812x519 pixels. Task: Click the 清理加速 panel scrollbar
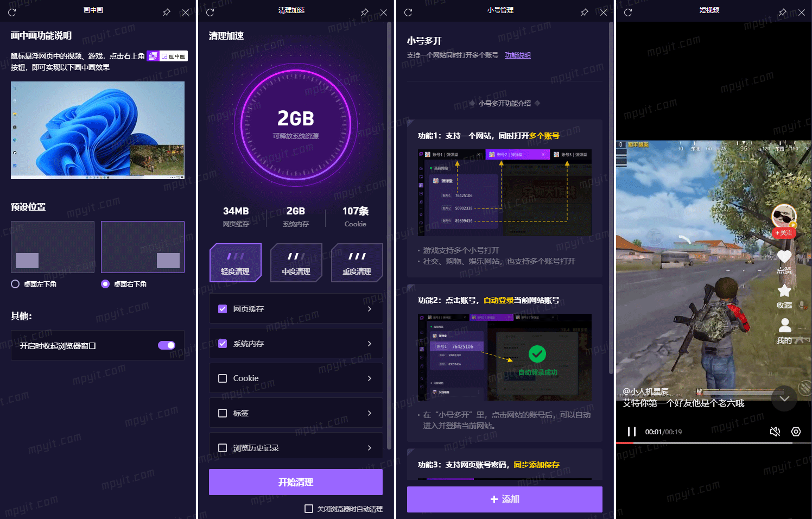tap(389, 236)
